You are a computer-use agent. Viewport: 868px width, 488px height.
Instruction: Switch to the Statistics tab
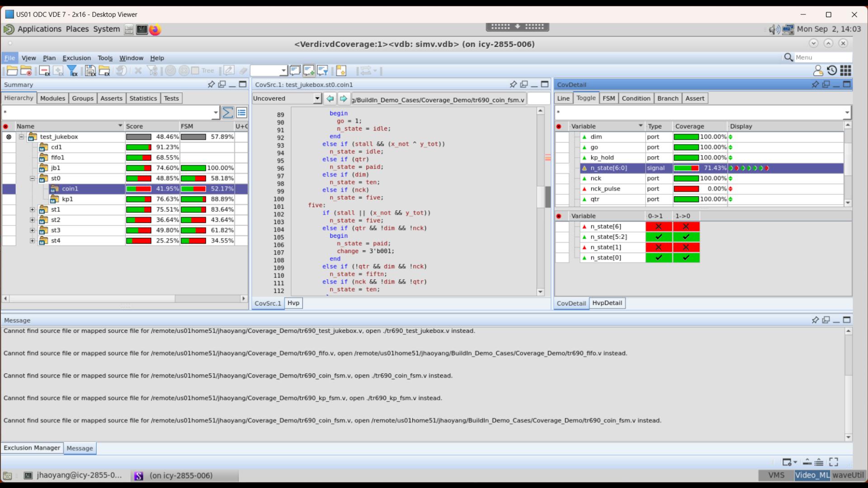[x=143, y=98]
